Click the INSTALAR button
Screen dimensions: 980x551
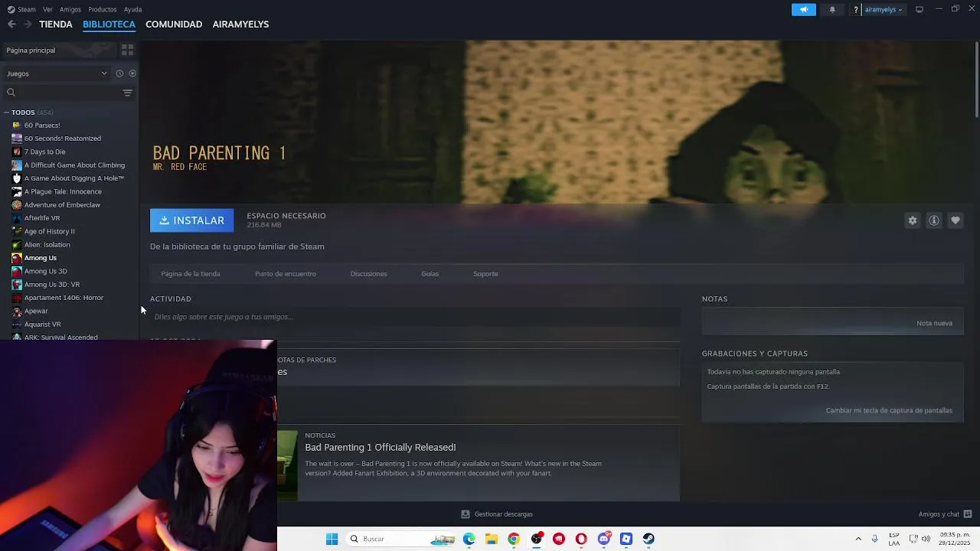[191, 220]
